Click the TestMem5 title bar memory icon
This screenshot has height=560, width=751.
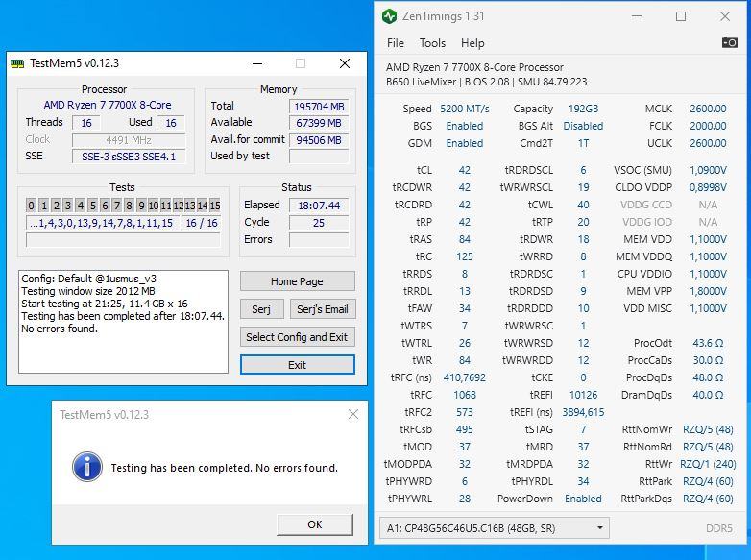coord(17,63)
